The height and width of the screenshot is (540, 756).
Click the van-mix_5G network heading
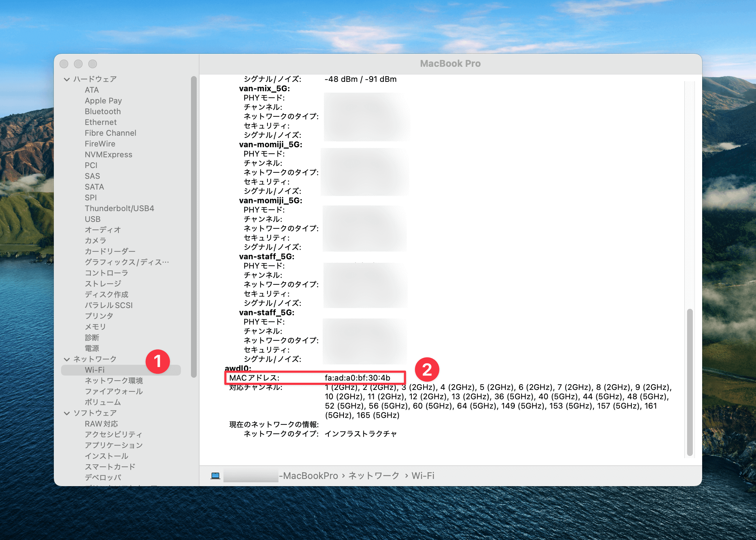click(x=265, y=89)
